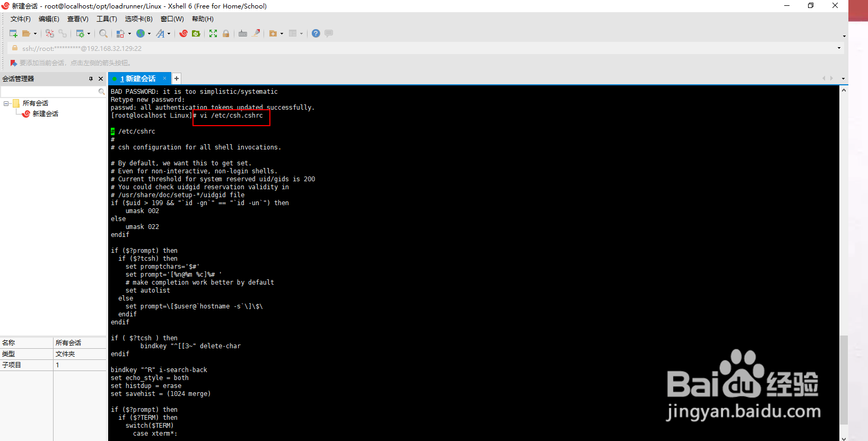Pin the 会话管理器 panel
868x441 pixels.
(x=91, y=78)
